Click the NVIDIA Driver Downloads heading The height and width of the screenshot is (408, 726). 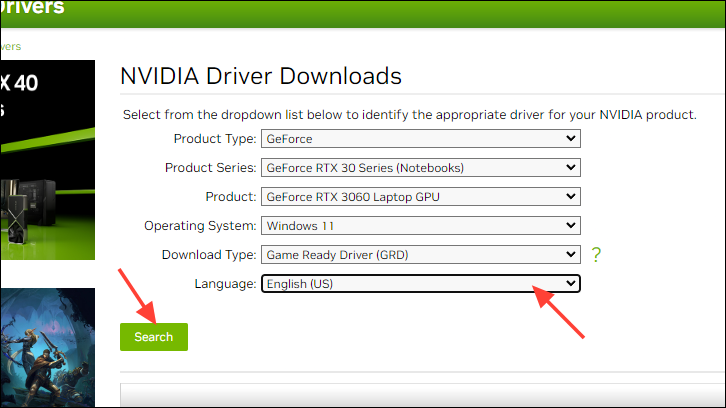point(261,76)
